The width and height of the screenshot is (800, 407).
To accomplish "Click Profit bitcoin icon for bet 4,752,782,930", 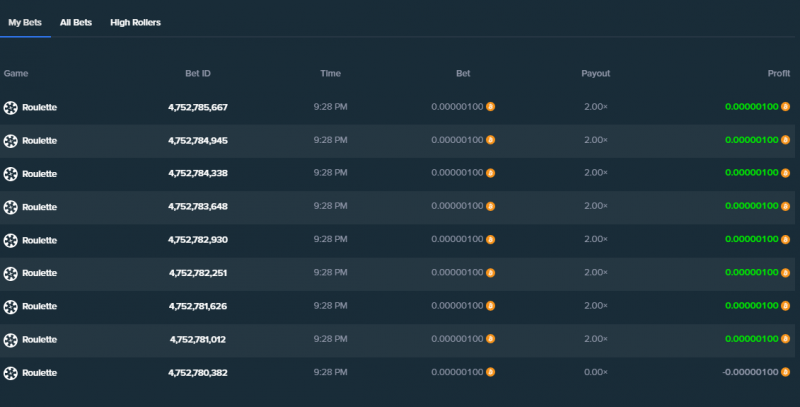I will (786, 239).
